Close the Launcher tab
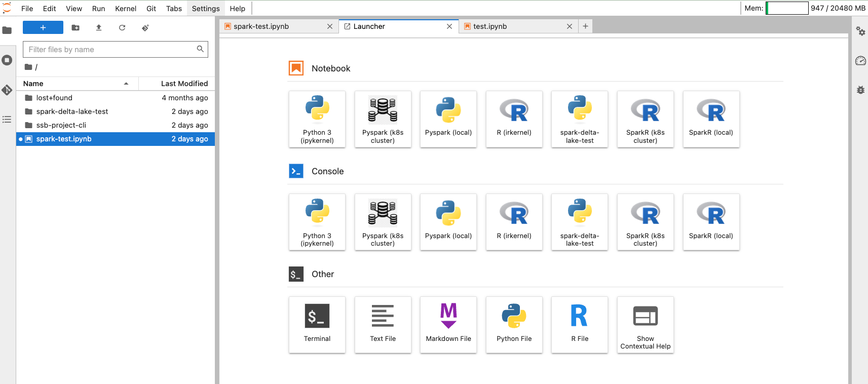 (x=449, y=26)
